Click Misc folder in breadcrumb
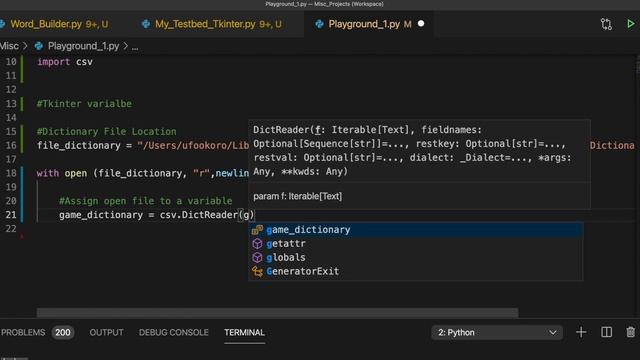640x360 pixels. point(9,46)
